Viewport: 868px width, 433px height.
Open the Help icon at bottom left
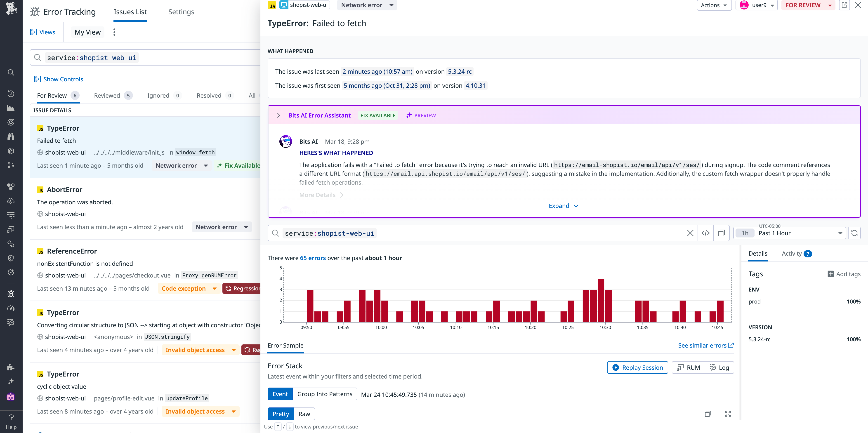(11, 417)
